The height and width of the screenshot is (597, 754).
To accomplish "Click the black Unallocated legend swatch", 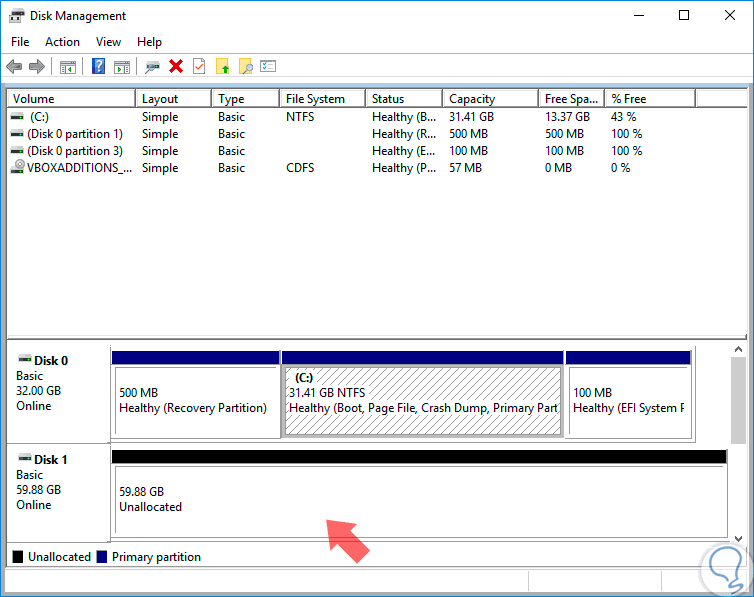I will (18, 557).
